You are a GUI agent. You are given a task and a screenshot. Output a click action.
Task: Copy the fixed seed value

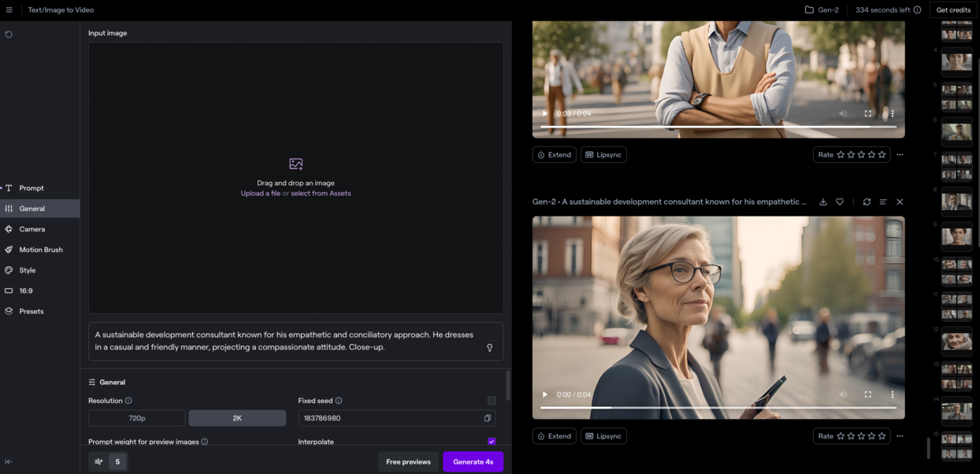pyautogui.click(x=488, y=418)
